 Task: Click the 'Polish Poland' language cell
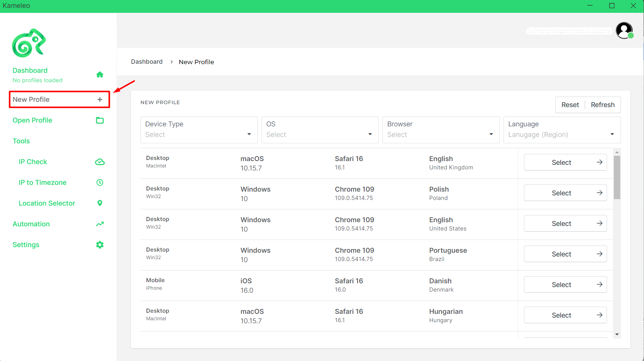coord(439,193)
